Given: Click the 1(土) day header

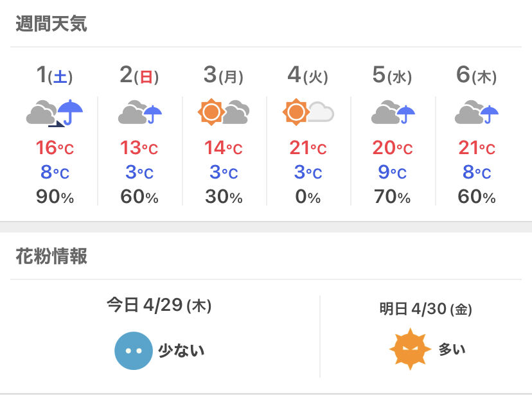Looking at the screenshot, I should pos(55,75).
